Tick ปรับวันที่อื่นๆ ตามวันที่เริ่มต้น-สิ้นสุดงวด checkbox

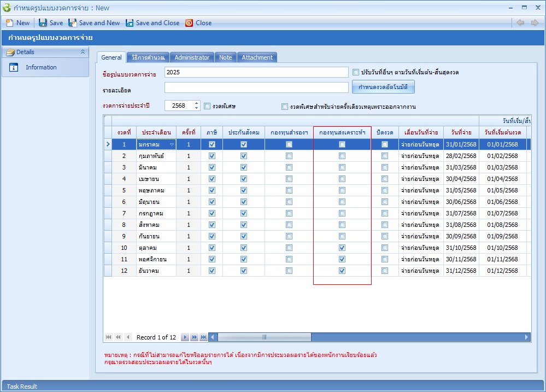pyautogui.click(x=356, y=72)
